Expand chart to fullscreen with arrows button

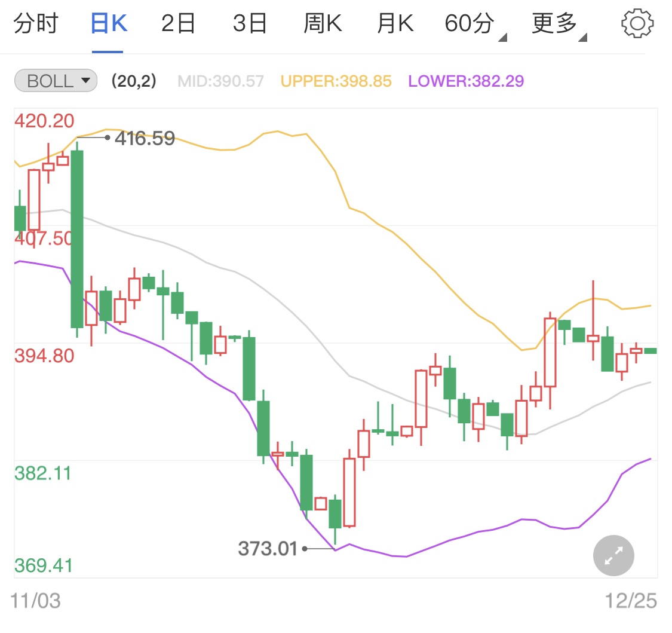tap(613, 555)
